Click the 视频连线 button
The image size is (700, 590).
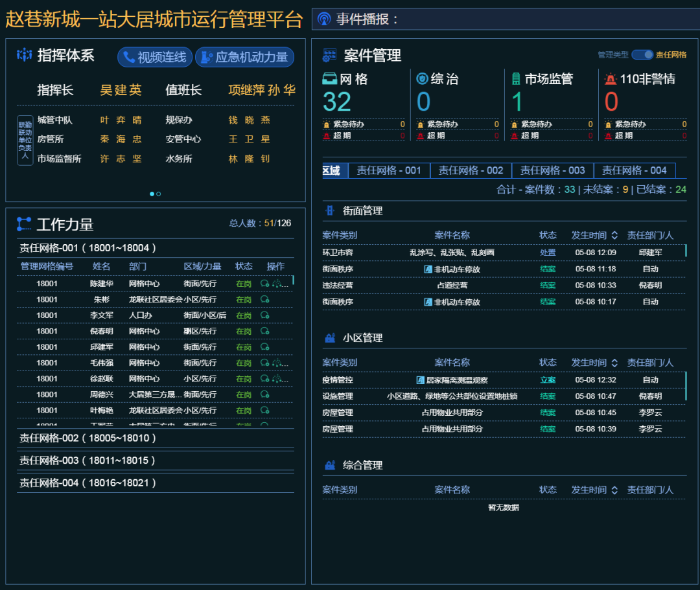(154, 57)
